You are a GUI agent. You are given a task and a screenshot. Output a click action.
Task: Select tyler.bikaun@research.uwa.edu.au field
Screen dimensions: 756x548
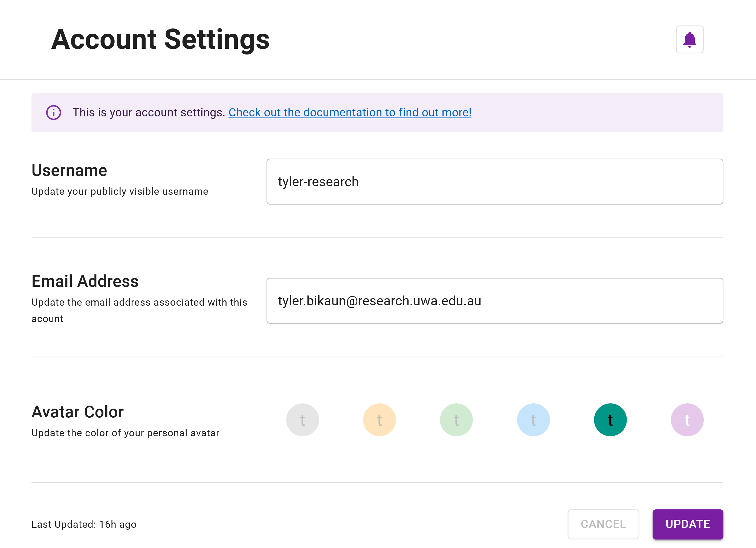pos(496,301)
